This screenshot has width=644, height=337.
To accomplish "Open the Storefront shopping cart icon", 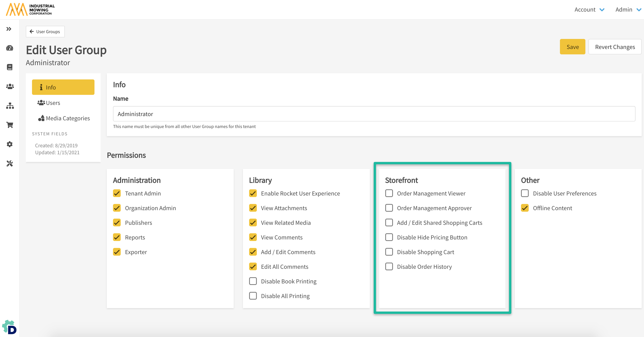I will pyautogui.click(x=9, y=125).
